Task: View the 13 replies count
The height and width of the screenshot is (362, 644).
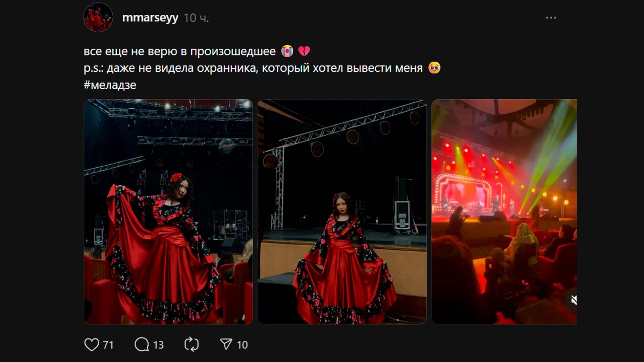Action: (158, 345)
